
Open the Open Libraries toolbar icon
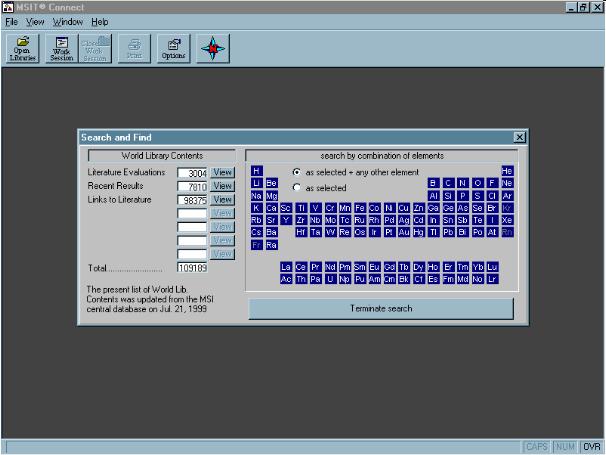point(22,48)
